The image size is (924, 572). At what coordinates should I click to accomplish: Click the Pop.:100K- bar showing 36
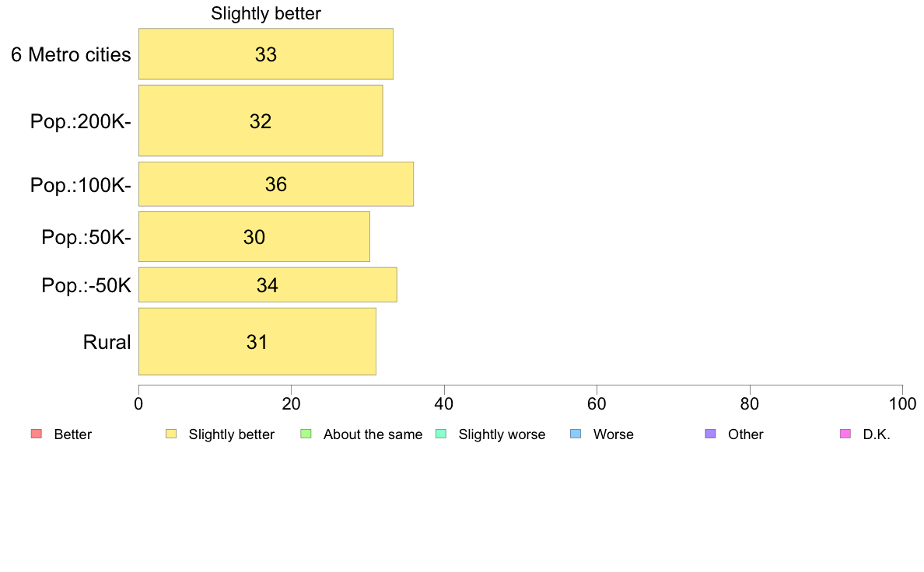coord(275,184)
